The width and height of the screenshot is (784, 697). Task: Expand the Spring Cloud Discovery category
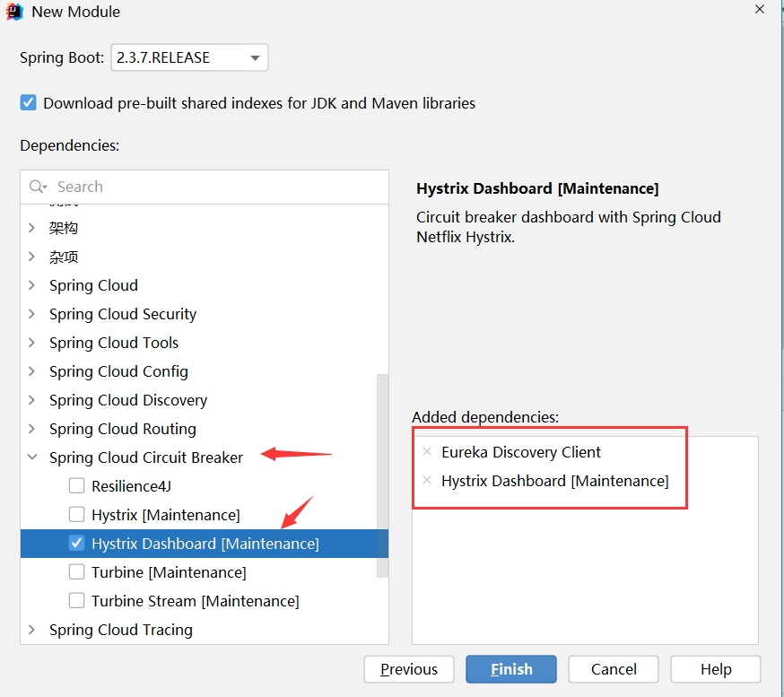click(x=31, y=400)
